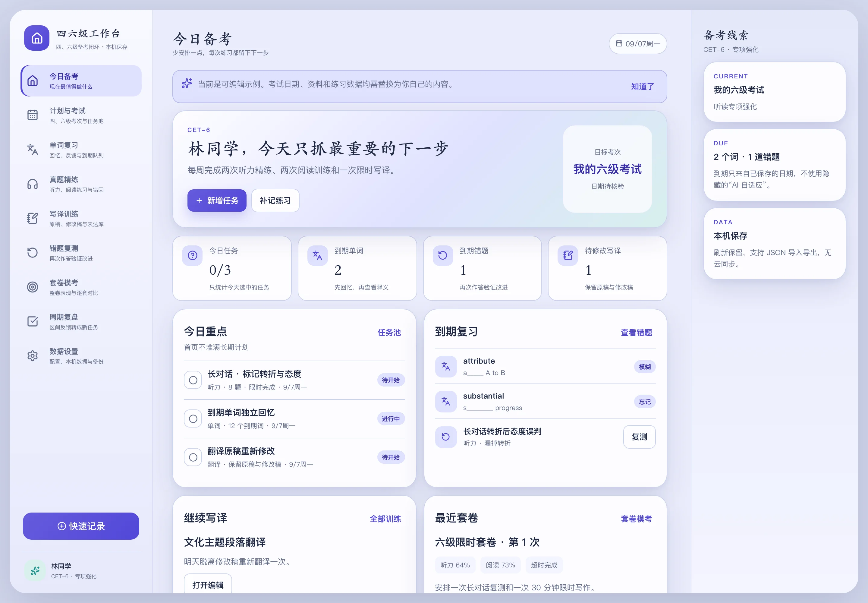Open the 套卷模考 link in 最近套卷
The height and width of the screenshot is (603, 868).
tap(637, 519)
